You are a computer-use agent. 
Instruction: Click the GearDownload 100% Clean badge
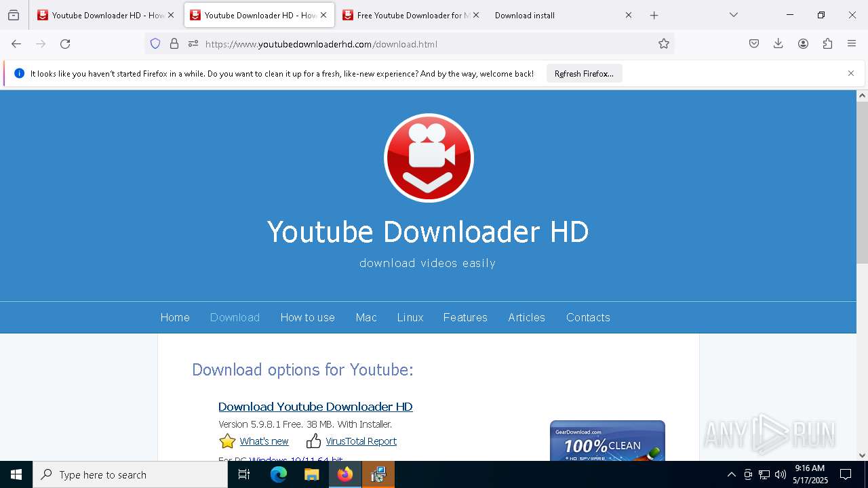608,441
